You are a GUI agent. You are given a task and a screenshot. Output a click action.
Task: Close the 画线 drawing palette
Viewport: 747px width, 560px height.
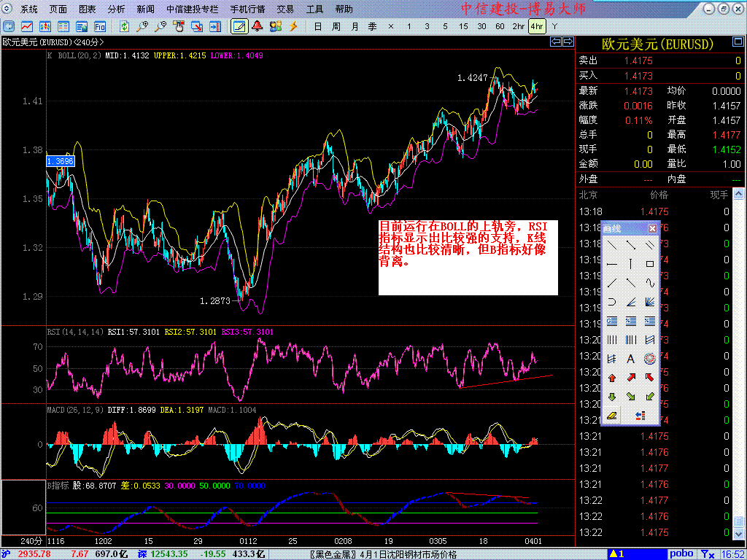(x=653, y=228)
